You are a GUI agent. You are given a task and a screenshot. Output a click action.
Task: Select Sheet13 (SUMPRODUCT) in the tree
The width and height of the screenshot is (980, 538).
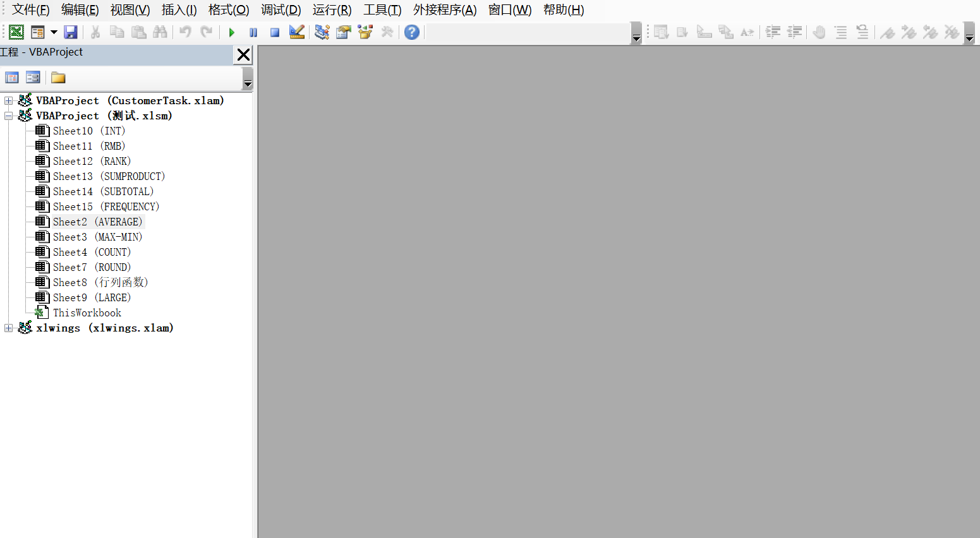pyautogui.click(x=109, y=176)
